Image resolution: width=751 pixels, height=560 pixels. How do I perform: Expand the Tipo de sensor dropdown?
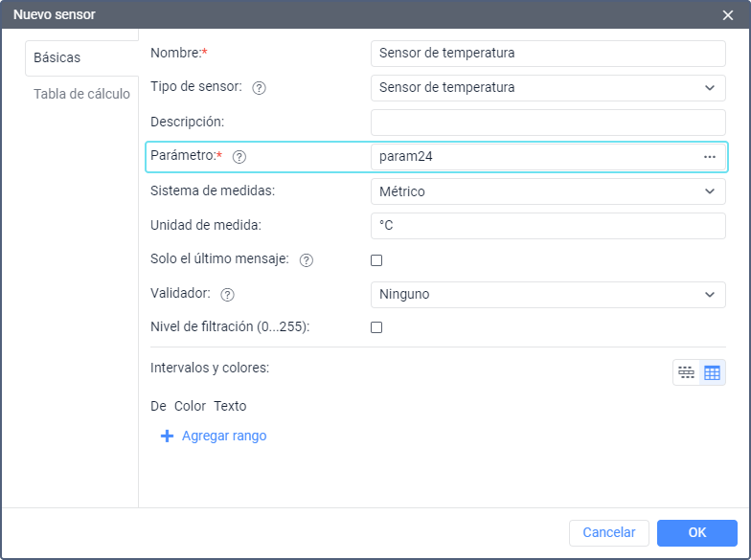pos(548,88)
